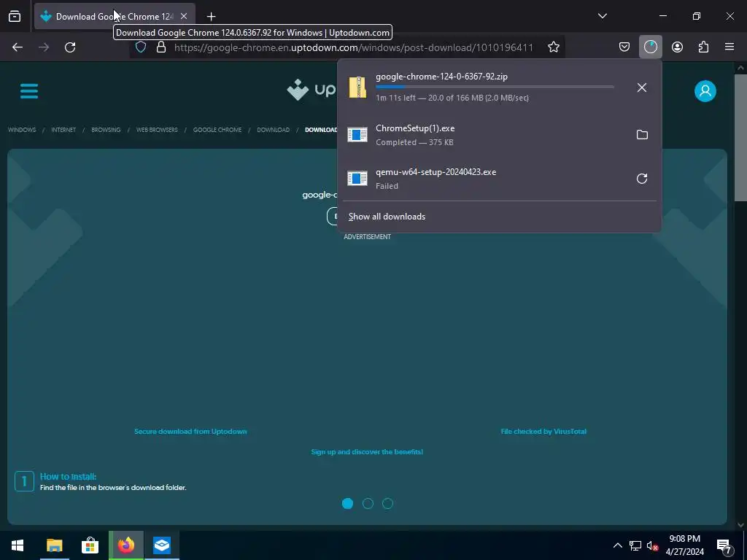Click the ChromeSetup(1).exe file icon

tap(357, 135)
